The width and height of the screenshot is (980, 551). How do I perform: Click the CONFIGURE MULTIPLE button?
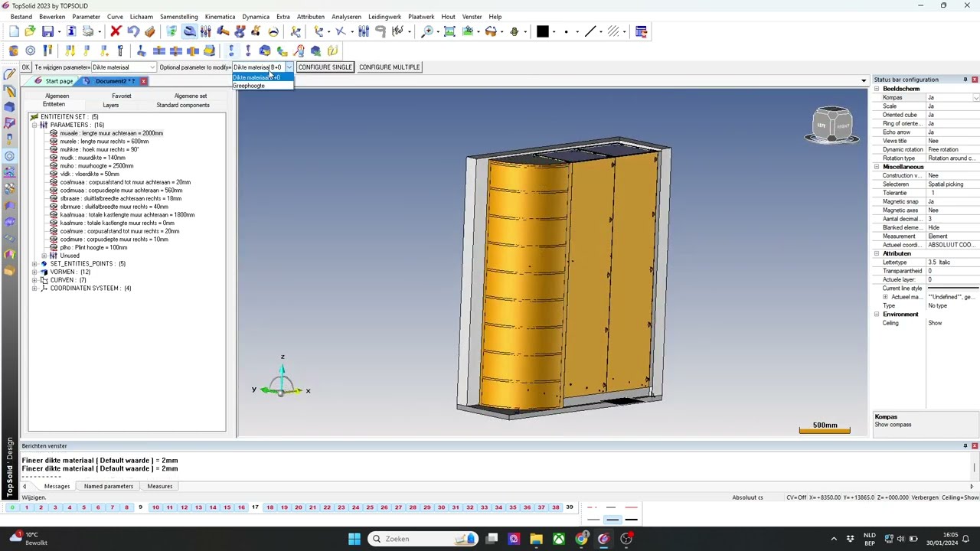point(389,67)
